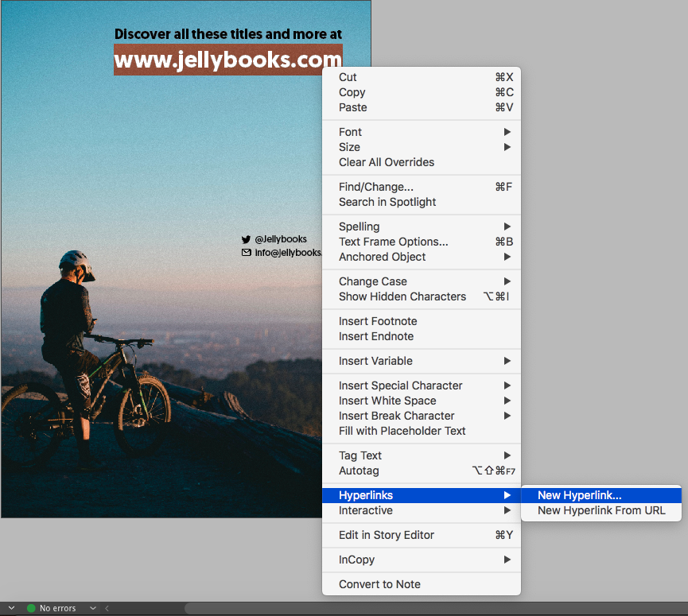Click the envelope email icon on page
The image size is (688, 616).
pyautogui.click(x=246, y=253)
